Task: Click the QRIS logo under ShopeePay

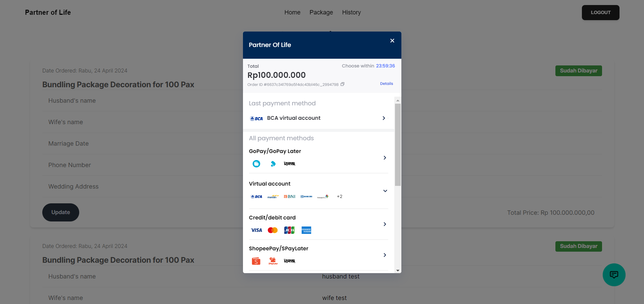Action: tap(289, 261)
